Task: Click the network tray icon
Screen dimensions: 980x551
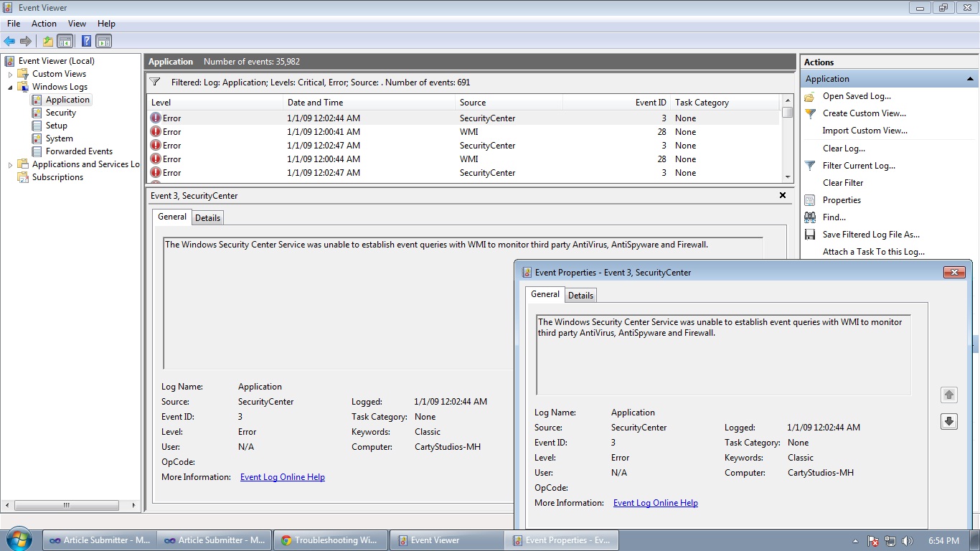Action: pos(890,541)
